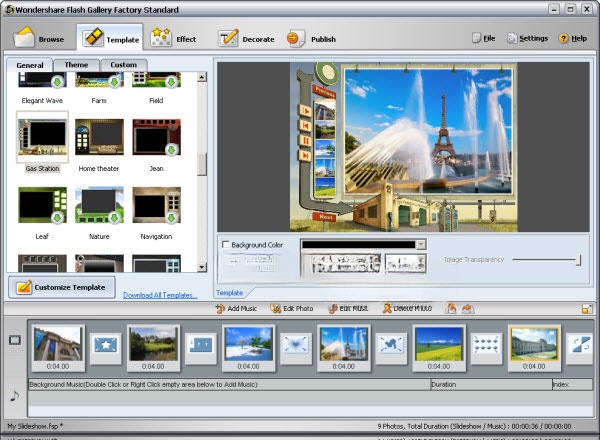
Task: Click the download arrow on Leaf template
Action: tap(57, 218)
